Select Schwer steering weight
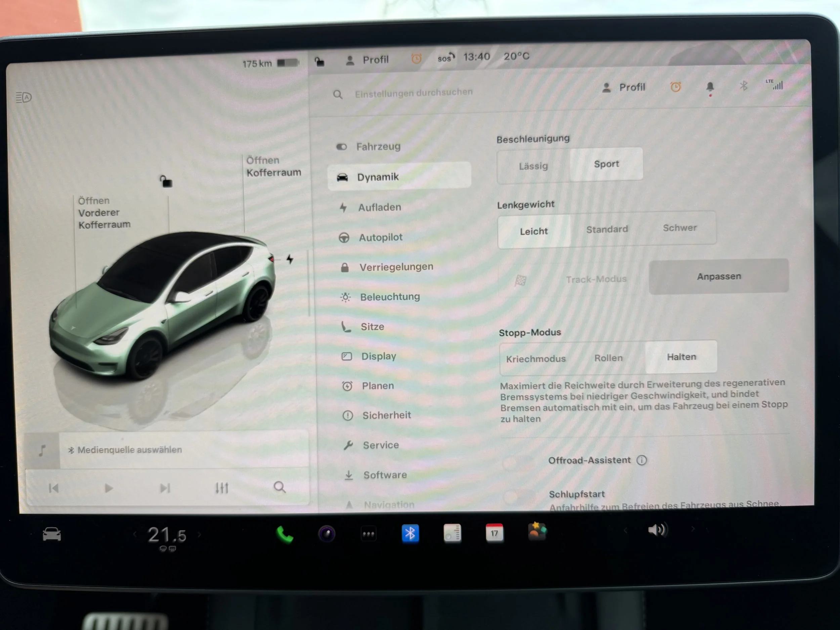The height and width of the screenshot is (630, 840). (x=680, y=228)
